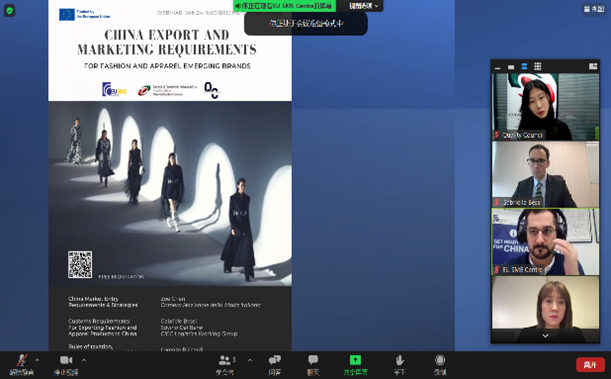This screenshot has width=611, height=379.
Task: Expand the arrow beside participants icon
Action: coord(250,360)
